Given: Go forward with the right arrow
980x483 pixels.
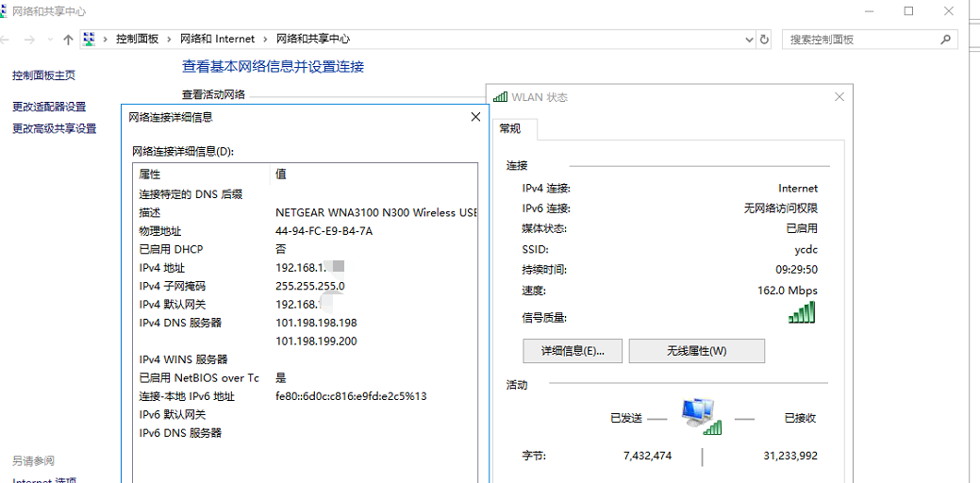Looking at the screenshot, I should pos(28,40).
